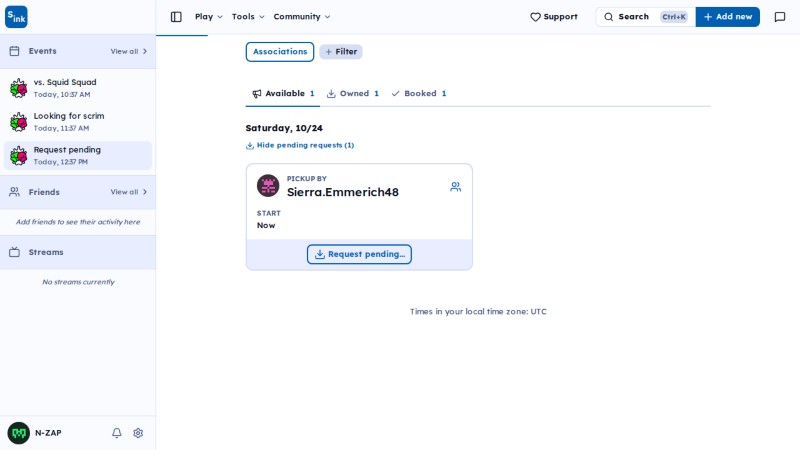Screen dimensions: 800x450
Task: Open Request pending event team icon
Action: tap(18, 155)
